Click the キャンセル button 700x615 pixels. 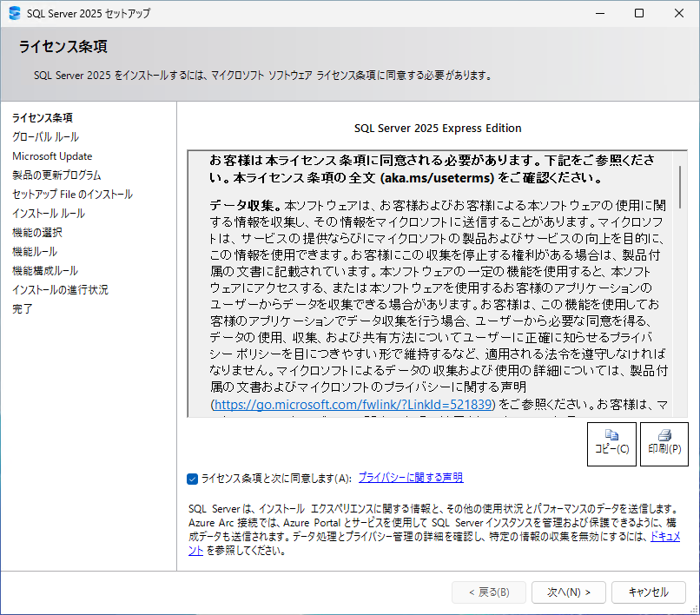[648, 592]
